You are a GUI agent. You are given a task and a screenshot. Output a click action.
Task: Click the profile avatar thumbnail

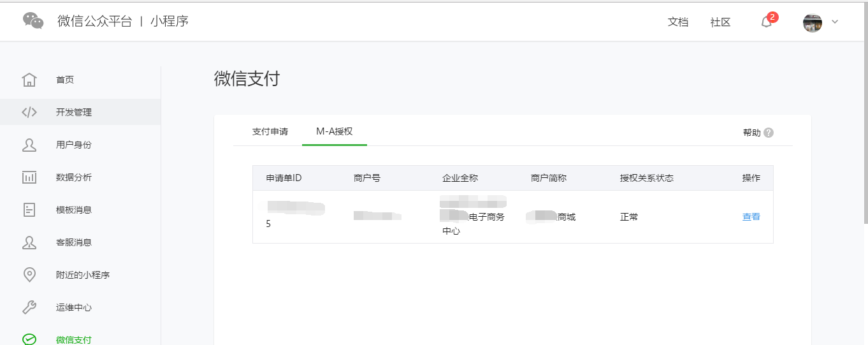[813, 22]
